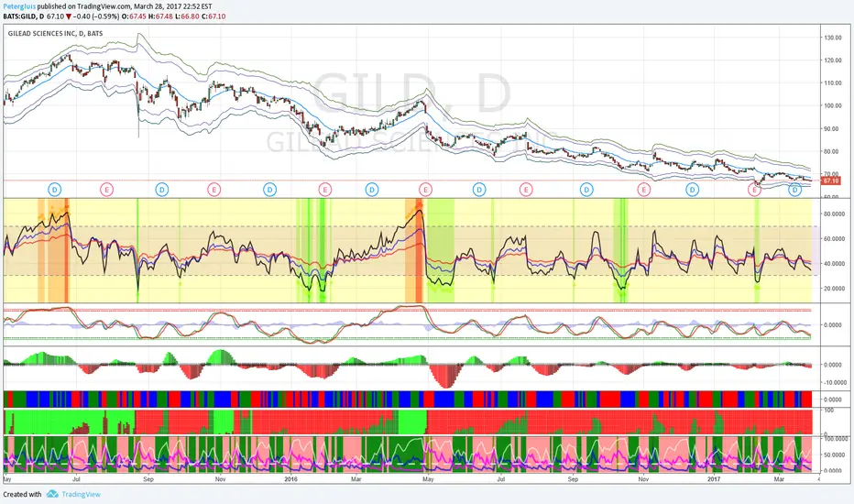Click the L:66.80 low value

click(x=186, y=16)
